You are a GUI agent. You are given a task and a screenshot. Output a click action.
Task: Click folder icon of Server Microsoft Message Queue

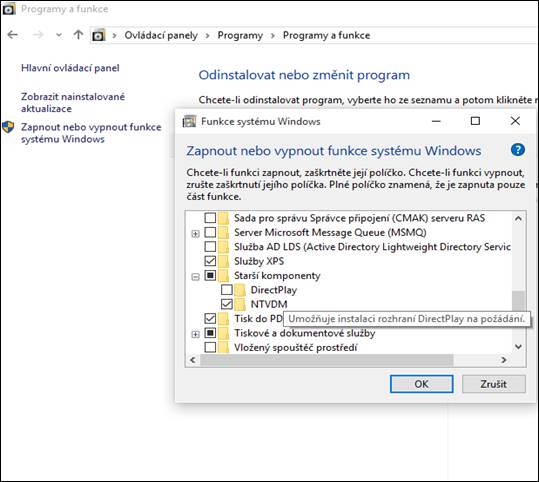[224, 232]
